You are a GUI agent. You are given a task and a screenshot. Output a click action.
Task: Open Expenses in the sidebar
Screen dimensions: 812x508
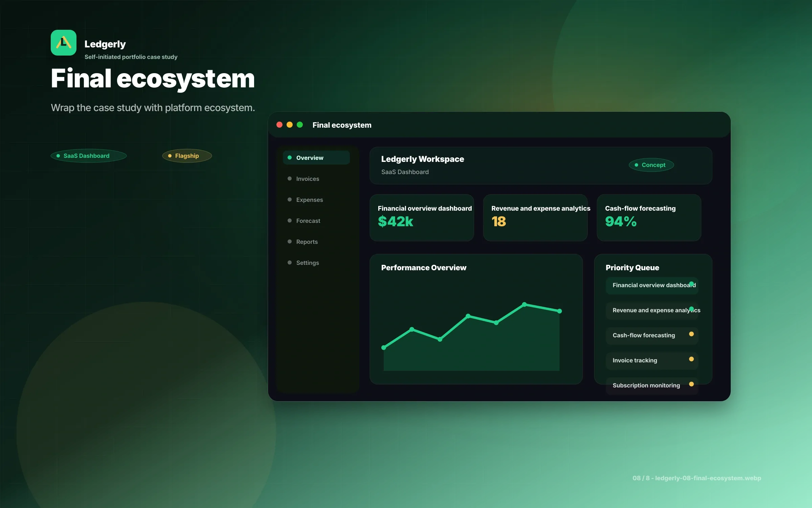pos(316,200)
